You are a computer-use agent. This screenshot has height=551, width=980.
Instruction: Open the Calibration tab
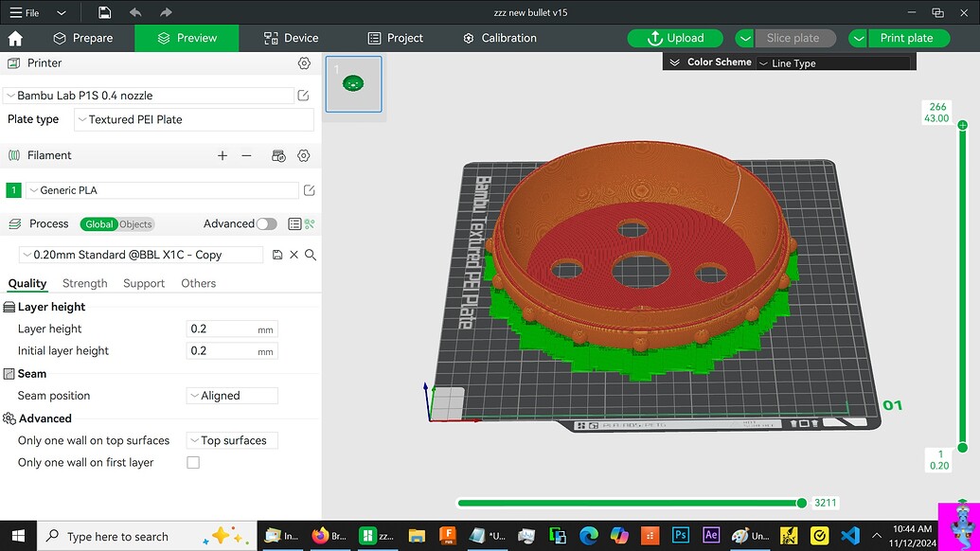[x=499, y=38]
